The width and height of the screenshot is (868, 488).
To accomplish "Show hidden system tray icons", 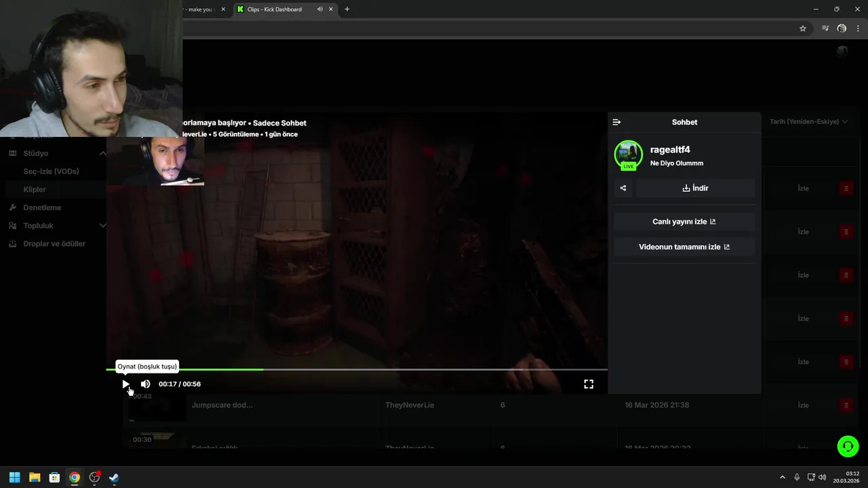I will click(782, 477).
